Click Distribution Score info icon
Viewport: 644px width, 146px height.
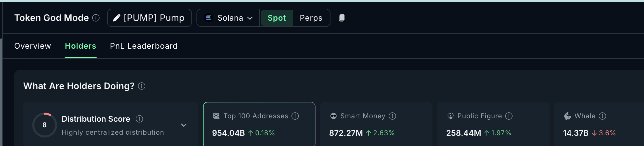click(x=139, y=119)
